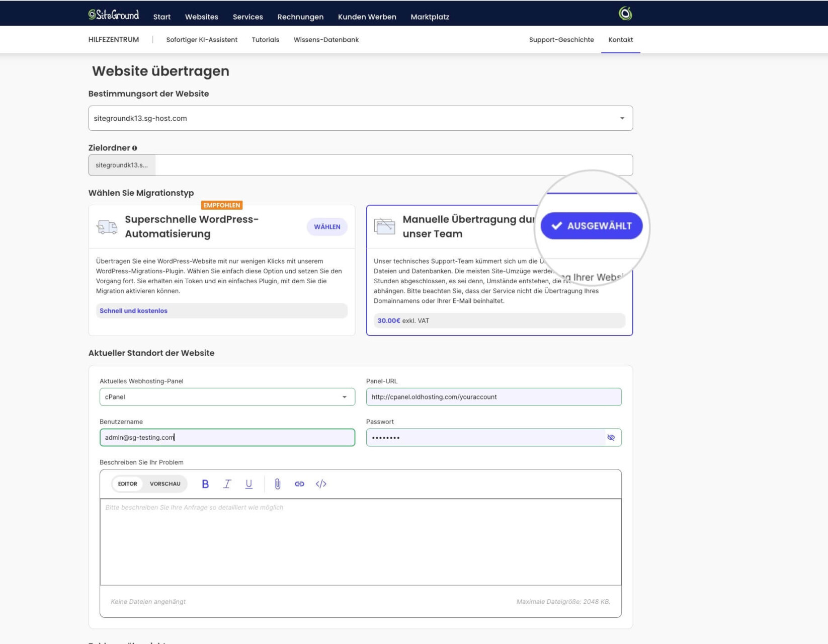Go to Sofortiger KI-Assistent

point(202,40)
